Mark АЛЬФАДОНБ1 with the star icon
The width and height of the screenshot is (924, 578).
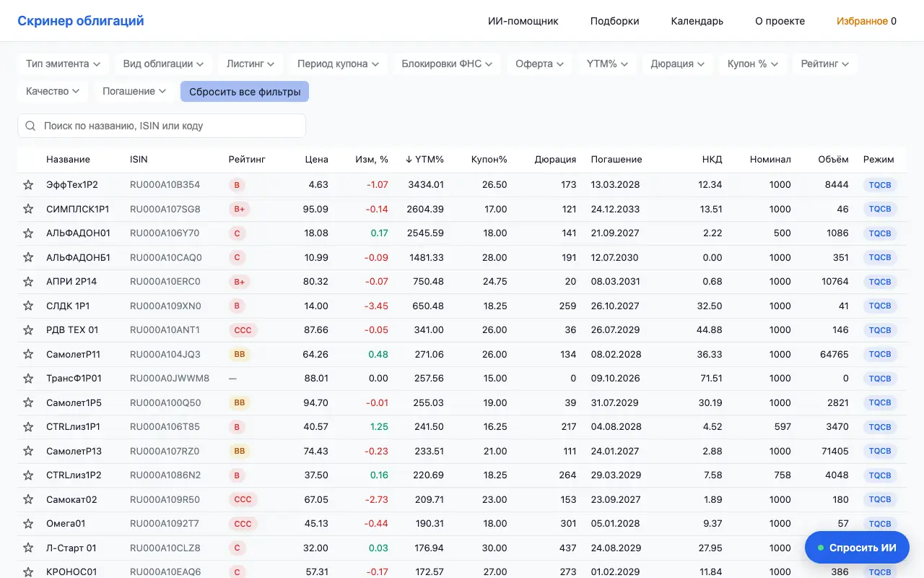tap(28, 257)
